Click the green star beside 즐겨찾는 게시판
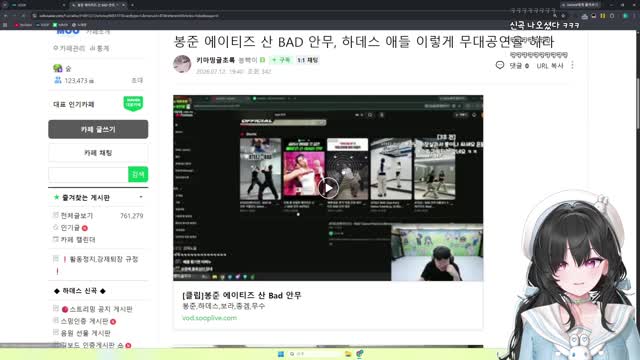The width and height of the screenshot is (640, 360). (x=56, y=197)
